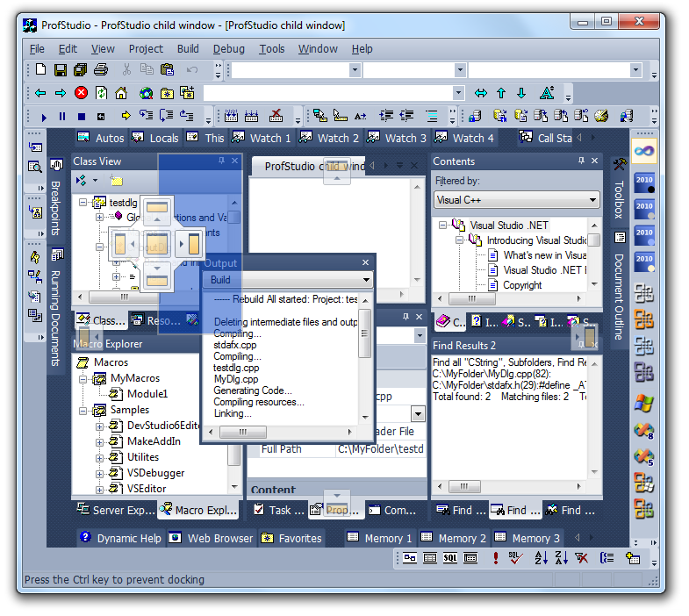Pin the Class View pane
The image size is (689, 616).
click(221, 161)
